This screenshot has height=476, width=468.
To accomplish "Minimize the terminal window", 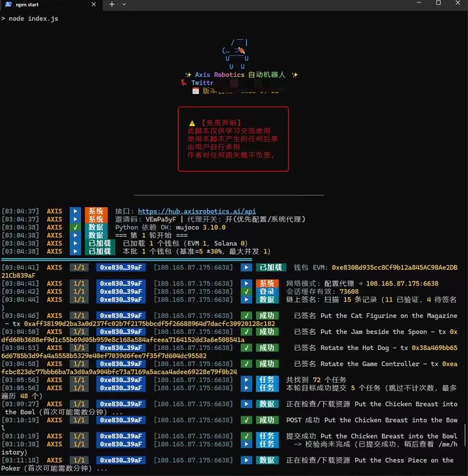I will (419, 3).
